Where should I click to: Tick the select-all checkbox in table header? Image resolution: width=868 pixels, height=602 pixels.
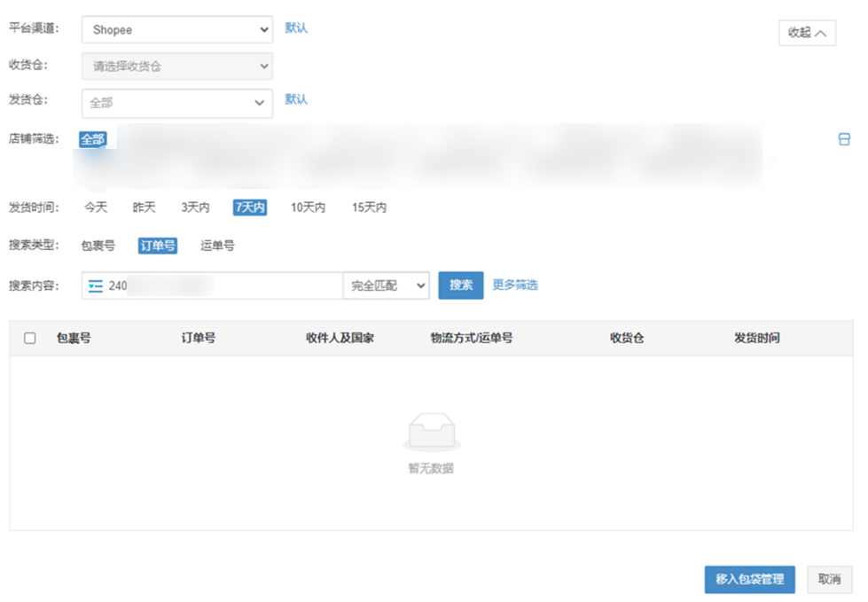[x=30, y=338]
